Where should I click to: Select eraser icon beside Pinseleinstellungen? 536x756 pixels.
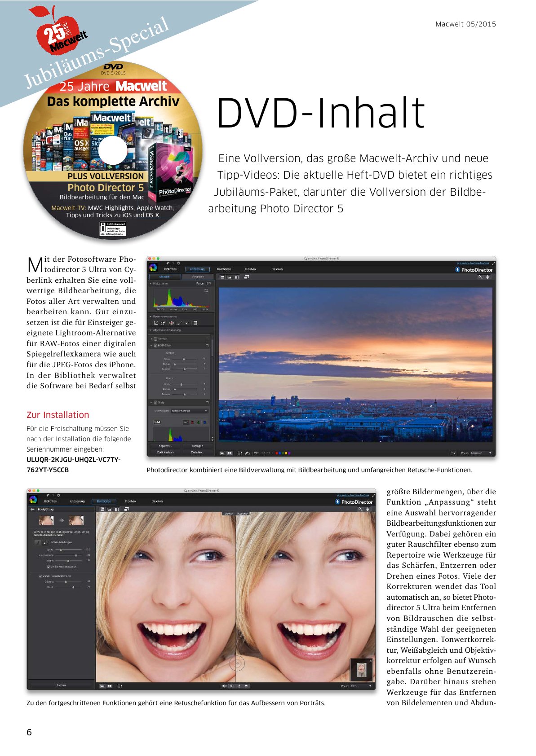click(45, 542)
